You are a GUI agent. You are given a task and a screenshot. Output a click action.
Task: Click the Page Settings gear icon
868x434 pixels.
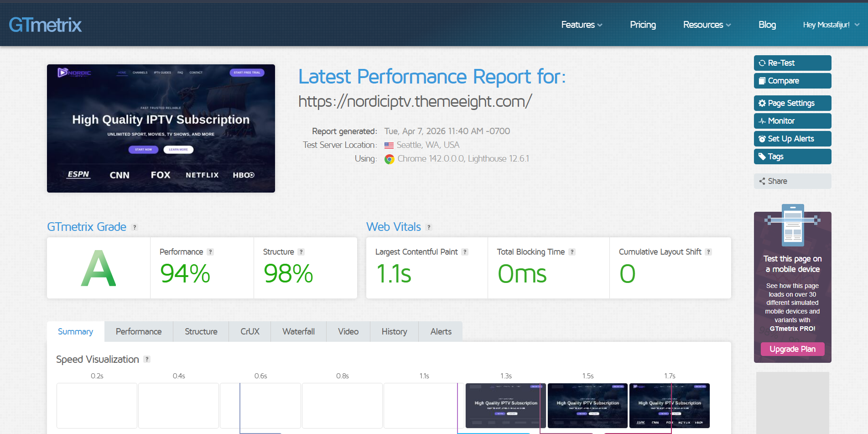click(x=762, y=103)
